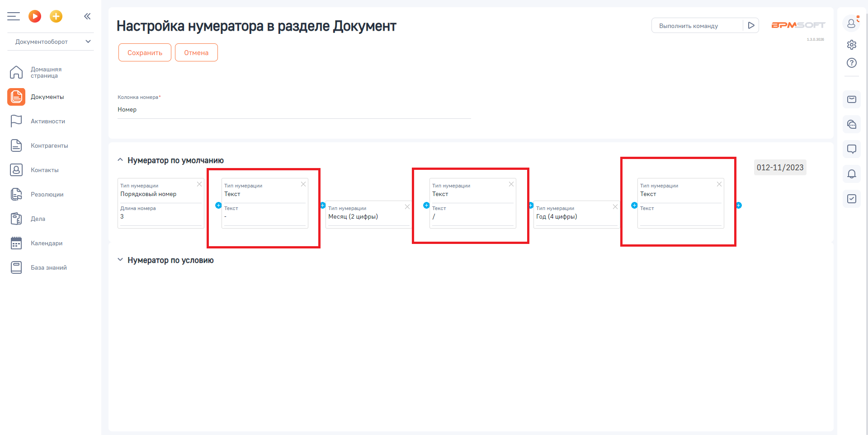Add a block after Месяц with plus
868x435 pixels.
point(426,205)
